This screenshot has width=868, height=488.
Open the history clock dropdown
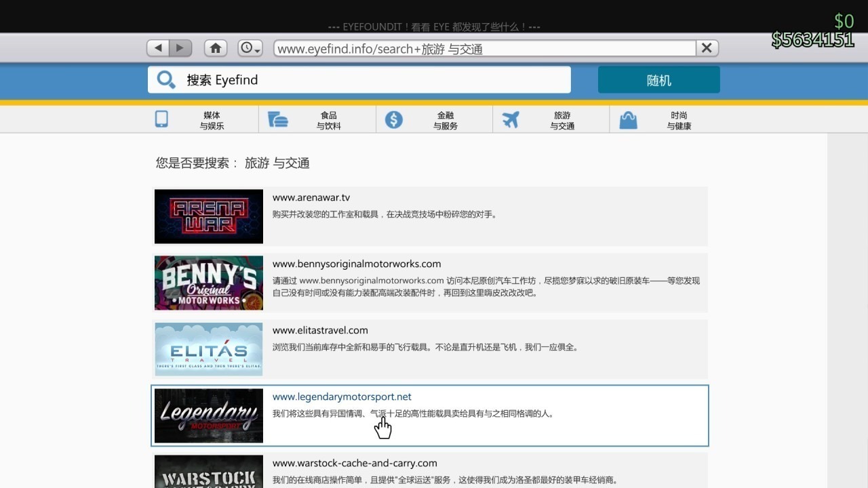(250, 48)
